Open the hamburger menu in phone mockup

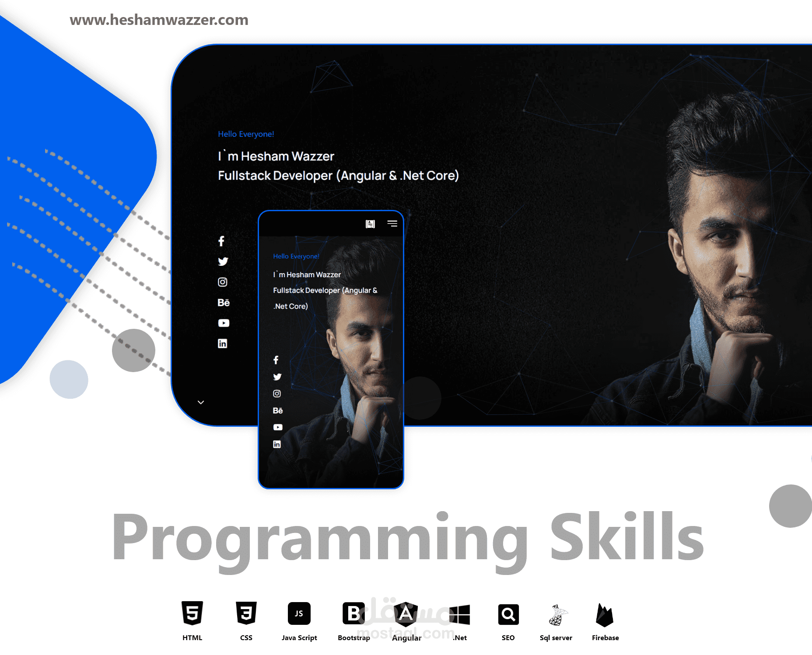point(392,223)
